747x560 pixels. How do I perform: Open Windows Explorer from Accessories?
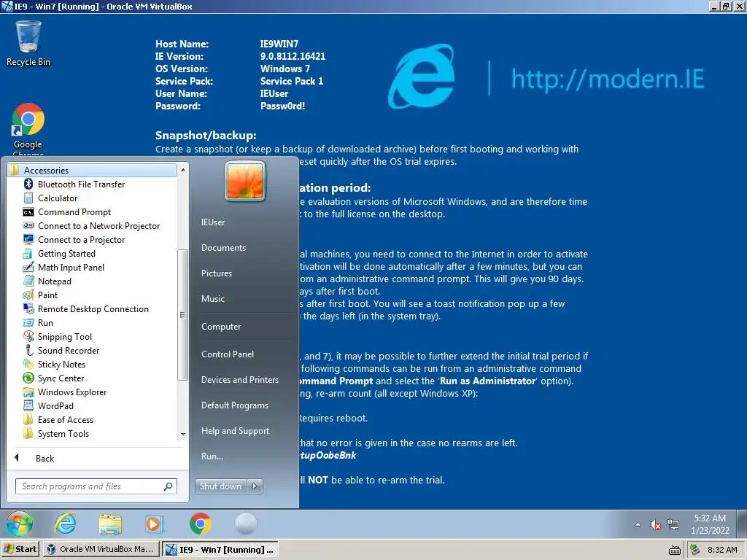pos(72,392)
